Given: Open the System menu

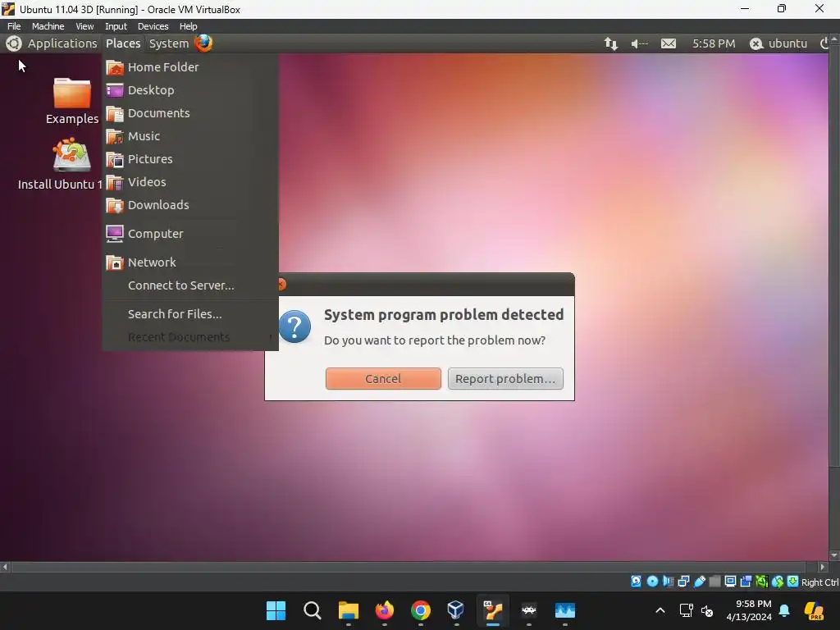Looking at the screenshot, I should [x=169, y=43].
